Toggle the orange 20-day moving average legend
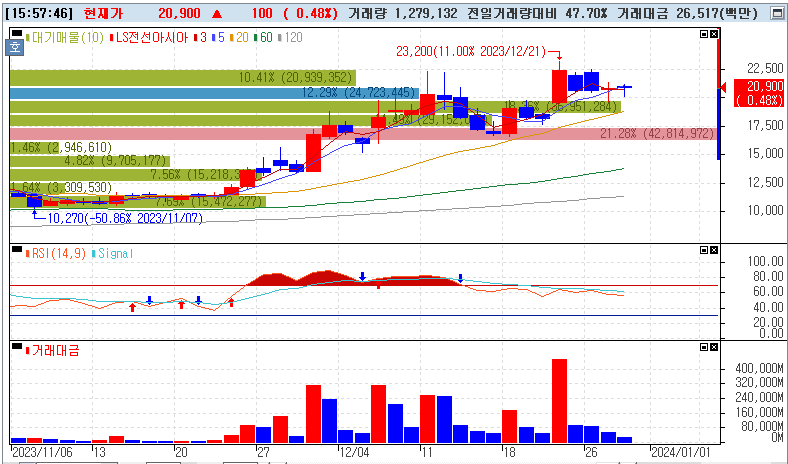Viewport: 788px width, 464px height. click(x=239, y=37)
